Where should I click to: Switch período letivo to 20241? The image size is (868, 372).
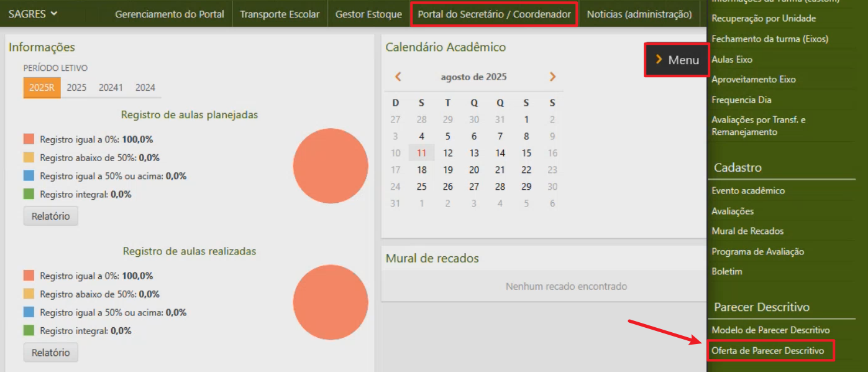point(110,88)
